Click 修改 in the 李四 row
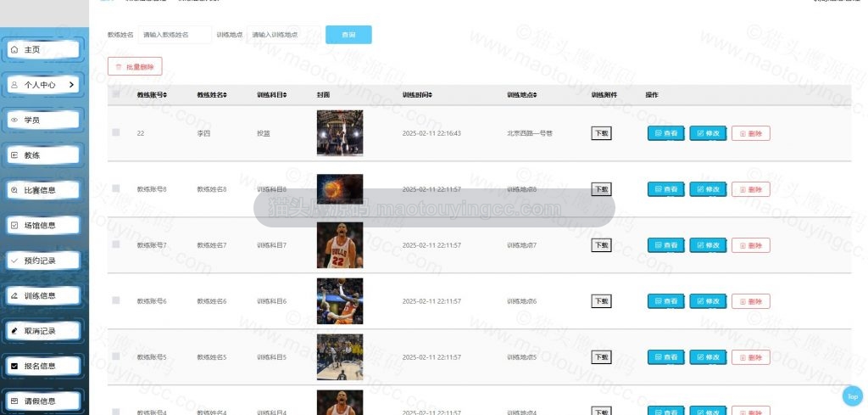868x415 pixels. pyautogui.click(x=708, y=133)
